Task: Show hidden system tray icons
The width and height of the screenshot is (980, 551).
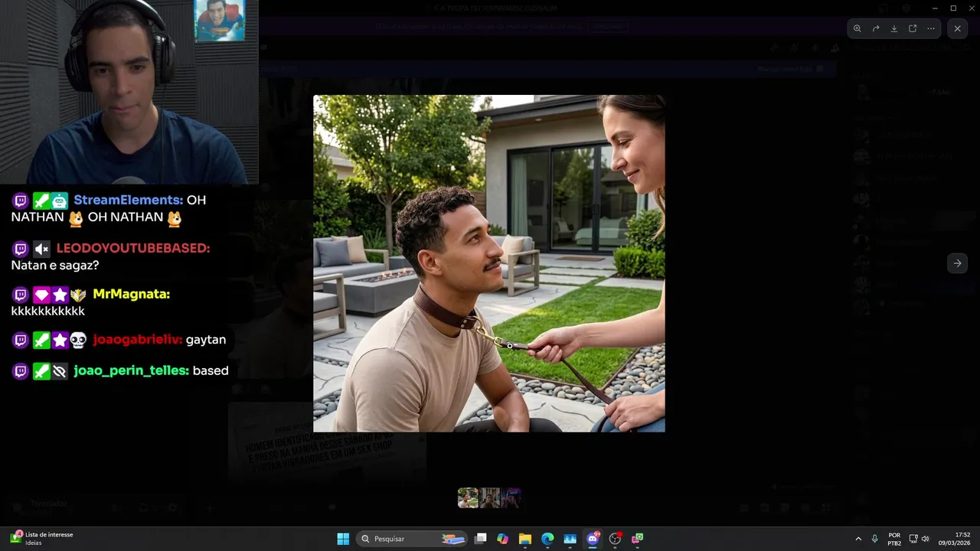Action: [x=857, y=539]
